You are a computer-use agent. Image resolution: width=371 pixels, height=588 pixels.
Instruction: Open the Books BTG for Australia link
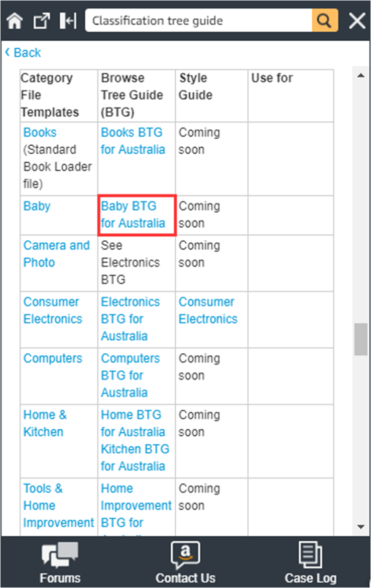(x=133, y=141)
